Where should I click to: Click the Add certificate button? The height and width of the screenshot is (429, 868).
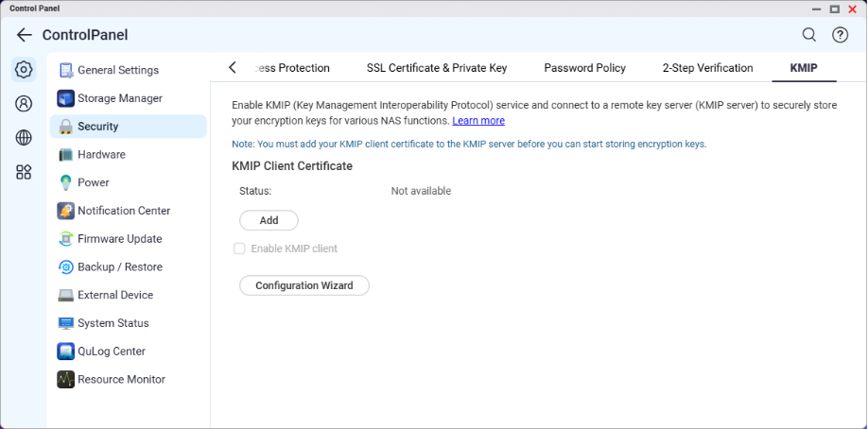coord(269,220)
